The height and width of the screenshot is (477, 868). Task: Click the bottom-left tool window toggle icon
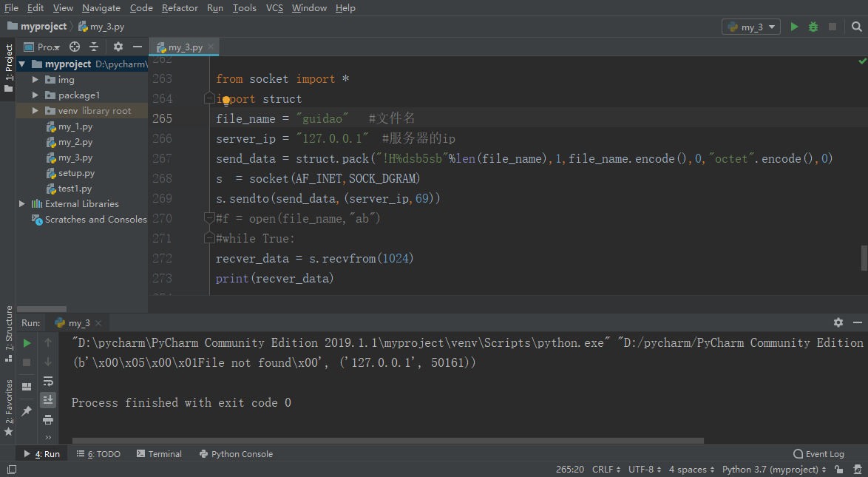coord(11,470)
